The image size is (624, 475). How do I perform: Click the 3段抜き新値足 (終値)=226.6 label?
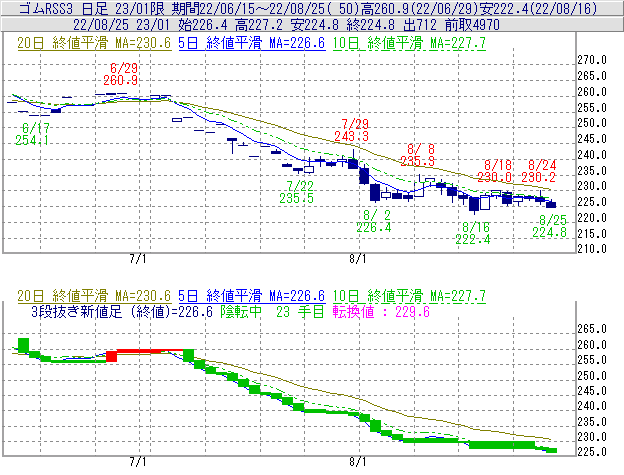122,311
